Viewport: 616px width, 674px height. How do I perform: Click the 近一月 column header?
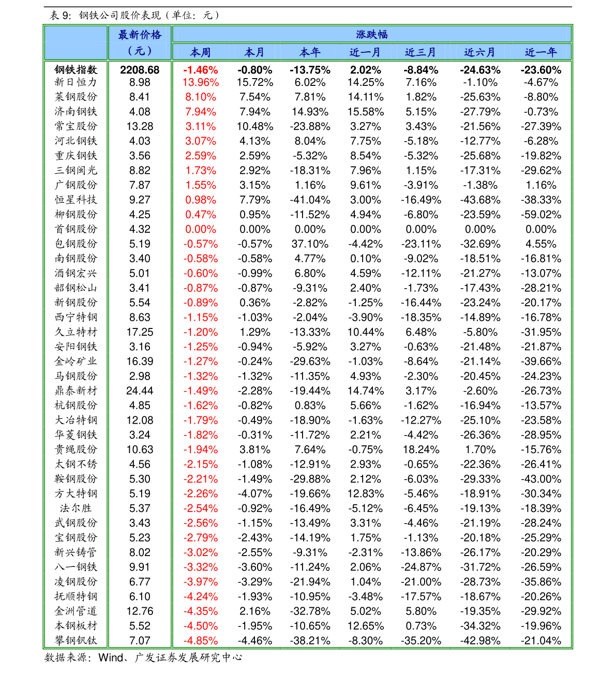365,52
